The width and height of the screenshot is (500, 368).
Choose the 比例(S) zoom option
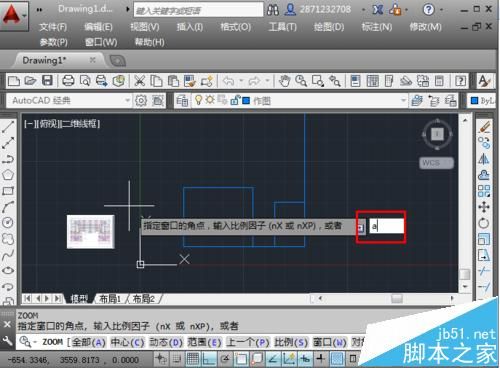[x=291, y=342]
